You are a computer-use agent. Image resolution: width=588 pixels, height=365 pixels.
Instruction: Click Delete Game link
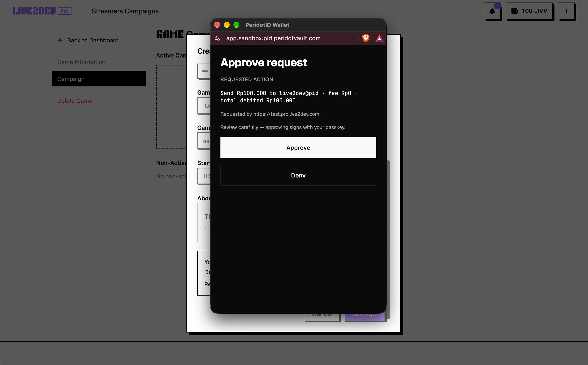(x=74, y=101)
